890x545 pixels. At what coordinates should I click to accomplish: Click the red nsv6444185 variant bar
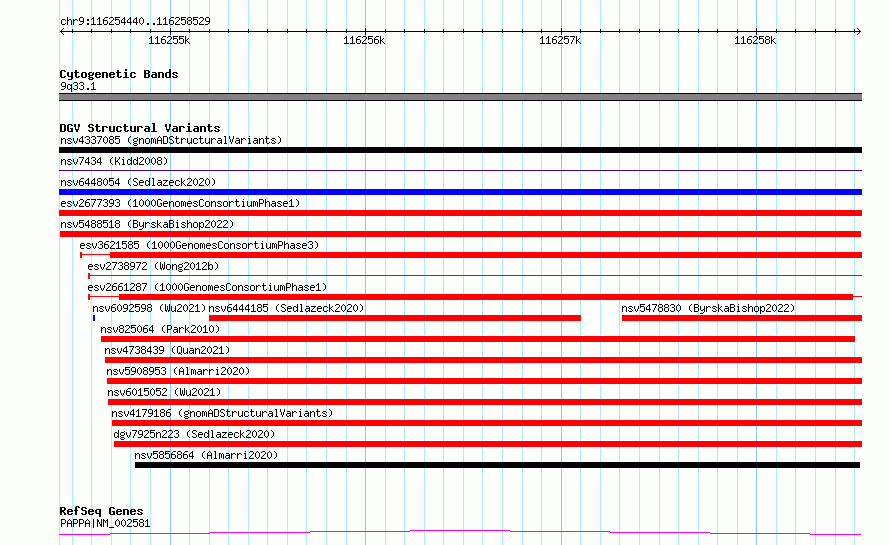click(395, 318)
